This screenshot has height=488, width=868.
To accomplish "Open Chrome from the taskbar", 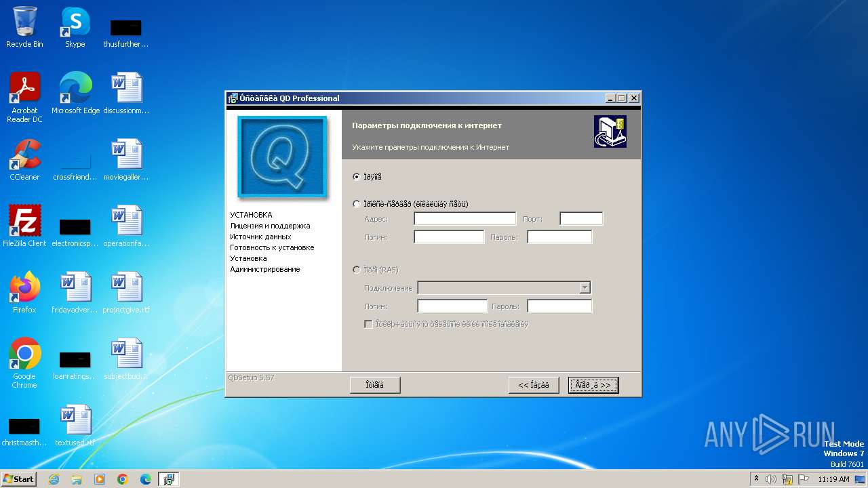I will (x=123, y=479).
